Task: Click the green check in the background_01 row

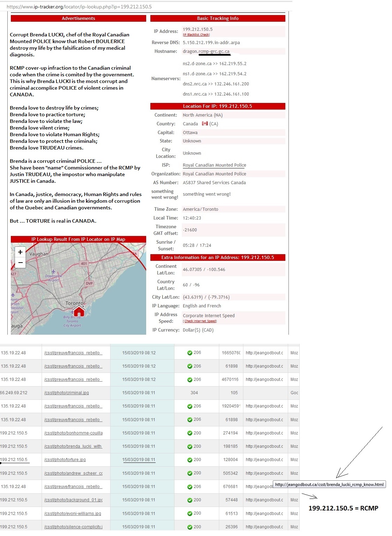Action: (190, 500)
